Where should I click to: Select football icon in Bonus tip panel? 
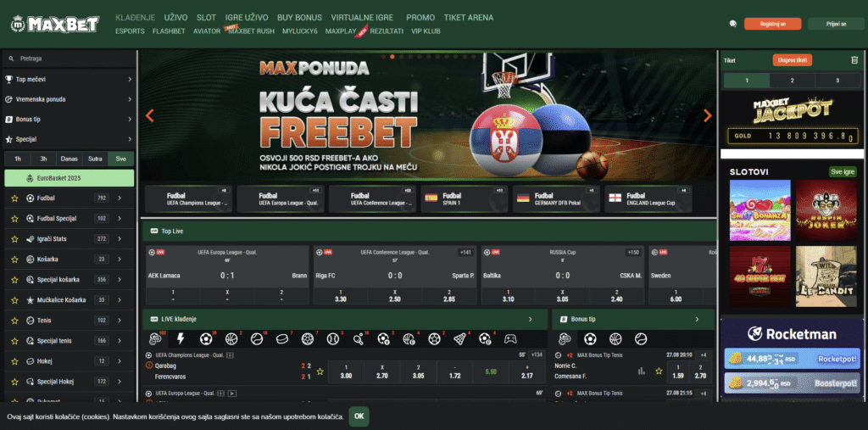(590, 338)
